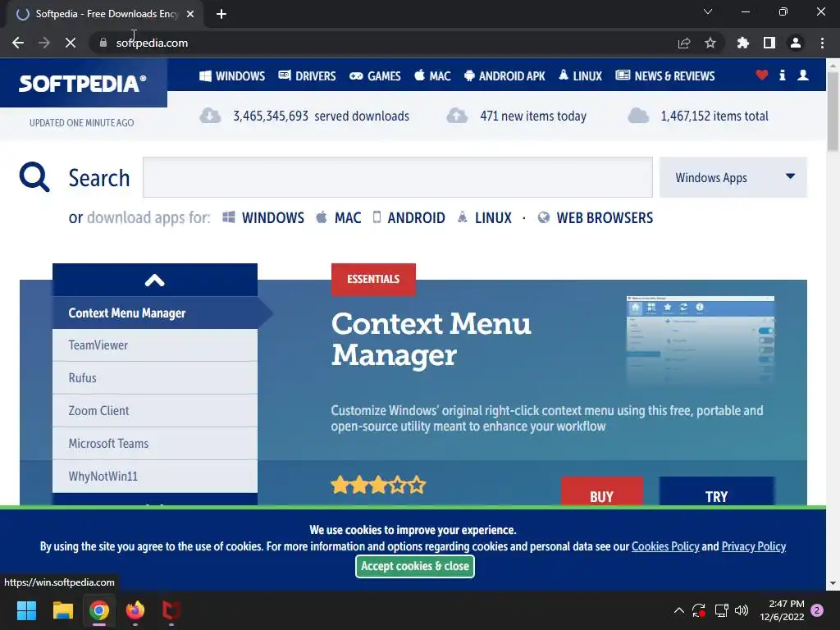840x630 pixels.
Task: Open the Windows category in the top navigation
Action: coord(232,76)
